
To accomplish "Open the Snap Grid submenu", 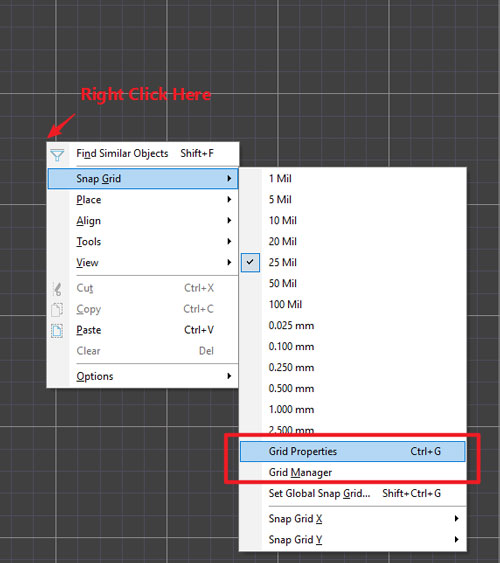I will pyautogui.click(x=143, y=178).
